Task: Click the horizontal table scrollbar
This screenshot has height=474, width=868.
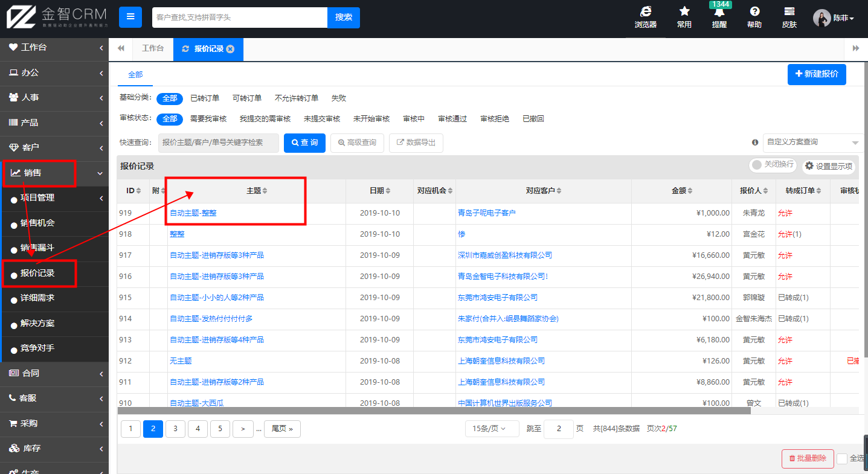Action: tap(434, 411)
